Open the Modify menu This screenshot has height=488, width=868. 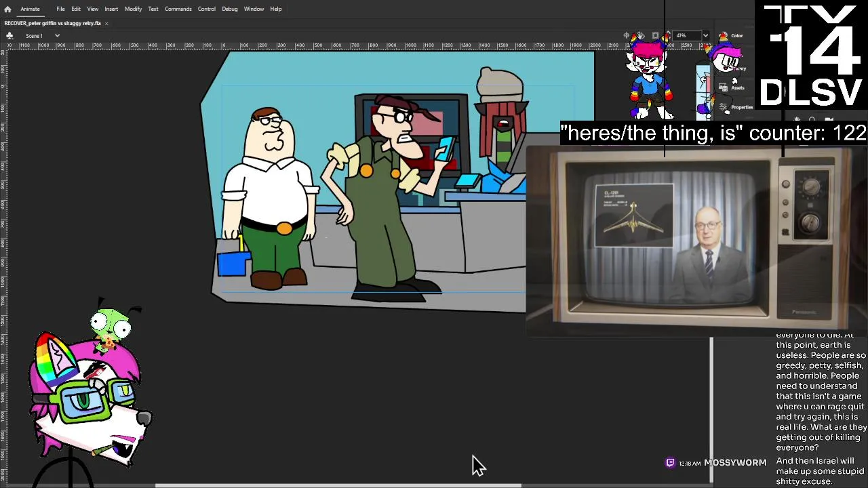pyautogui.click(x=133, y=9)
